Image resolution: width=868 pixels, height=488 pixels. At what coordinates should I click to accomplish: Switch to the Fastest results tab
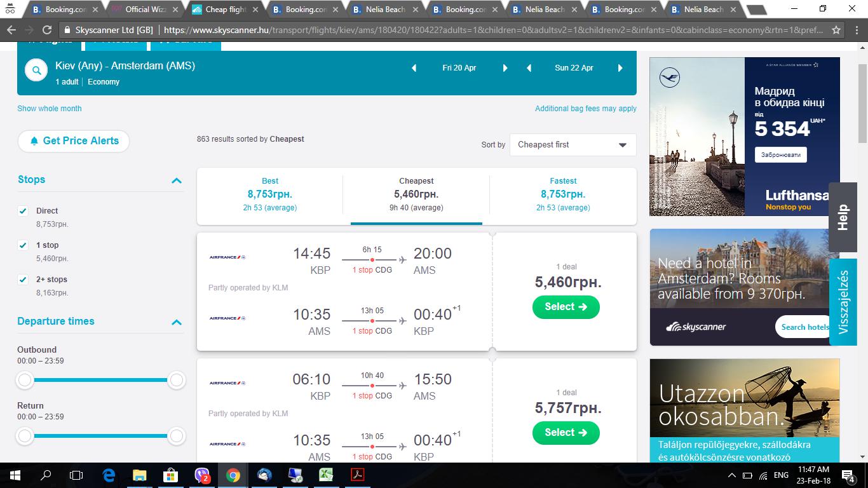tap(563, 194)
